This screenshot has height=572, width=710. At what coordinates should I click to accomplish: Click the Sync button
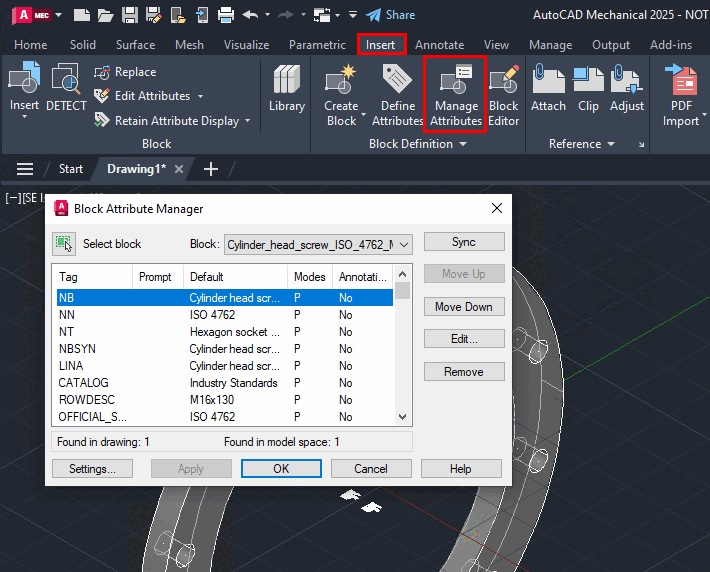pos(464,241)
